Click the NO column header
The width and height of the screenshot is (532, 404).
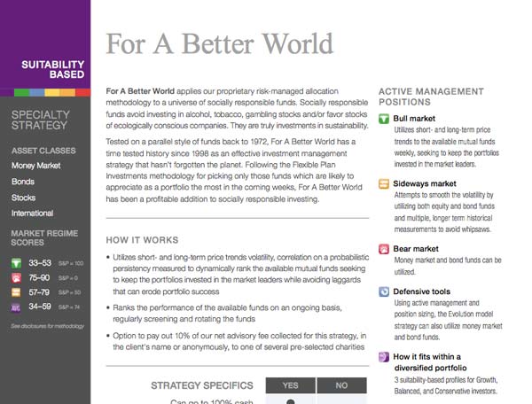pyautogui.click(x=341, y=385)
